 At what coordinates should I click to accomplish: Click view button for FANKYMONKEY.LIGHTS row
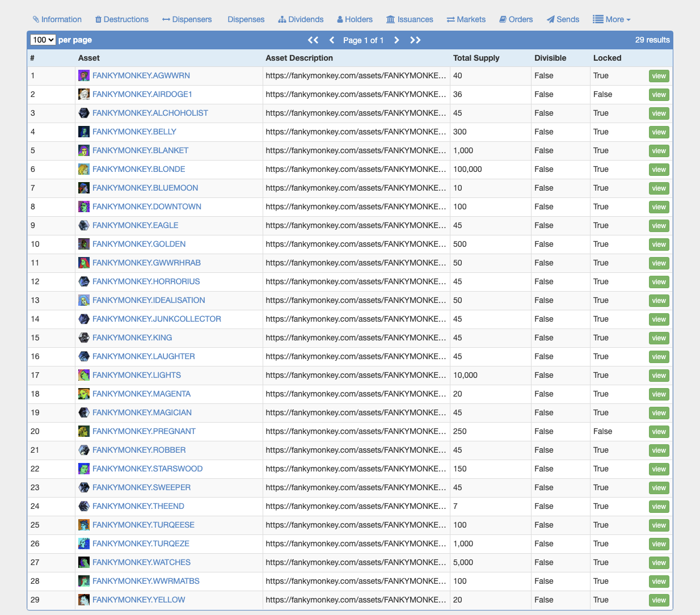[659, 376]
